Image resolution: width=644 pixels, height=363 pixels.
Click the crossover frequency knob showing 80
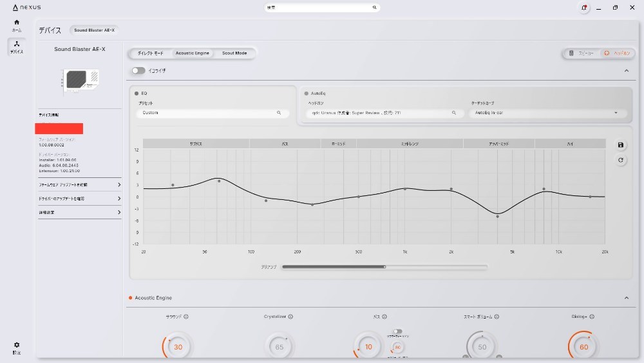[397, 348]
